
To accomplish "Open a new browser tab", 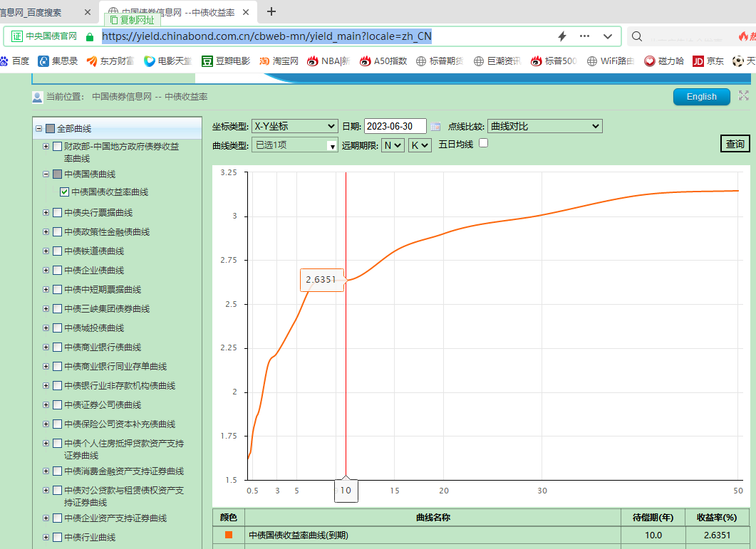I will click(271, 11).
